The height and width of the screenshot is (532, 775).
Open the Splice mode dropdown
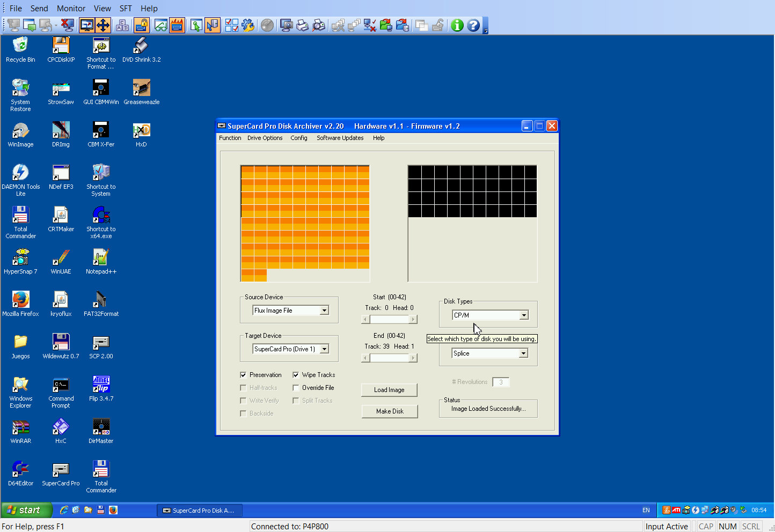pyautogui.click(x=523, y=353)
